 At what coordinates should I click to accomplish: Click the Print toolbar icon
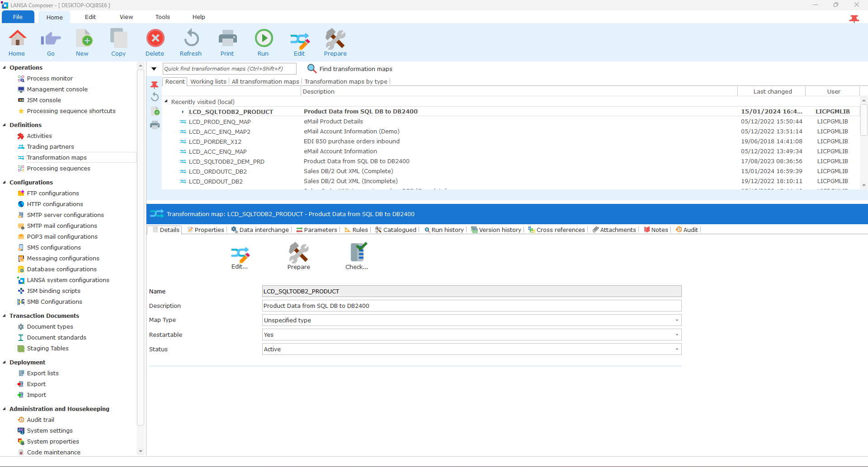click(x=227, y=38)
